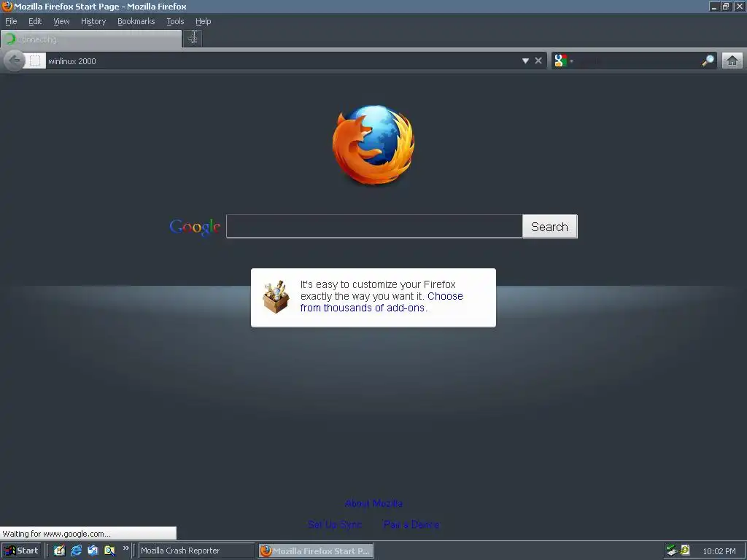Viewport: 747px width, 560px height.
Task: Open the Edit menu
Action: [35, 21]
